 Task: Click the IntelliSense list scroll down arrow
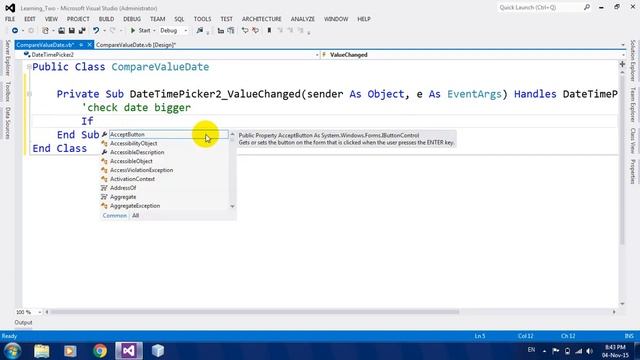pyautogui.click(x=232, y=207)
